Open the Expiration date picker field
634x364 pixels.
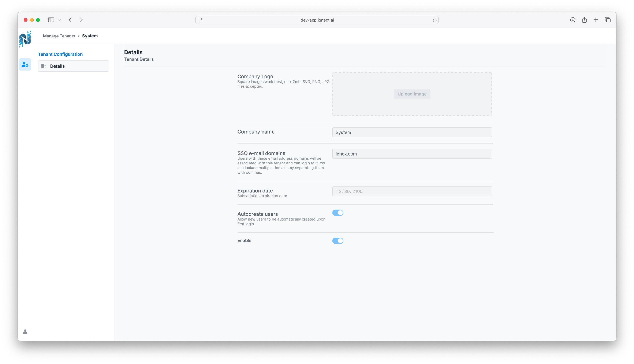tap(412, 191)
